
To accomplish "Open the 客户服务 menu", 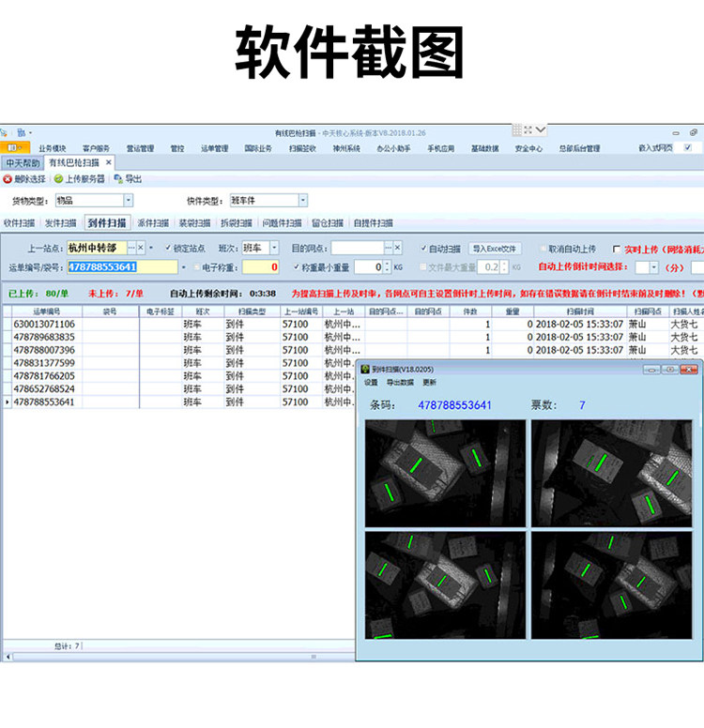I will click(x=96, y=148).
